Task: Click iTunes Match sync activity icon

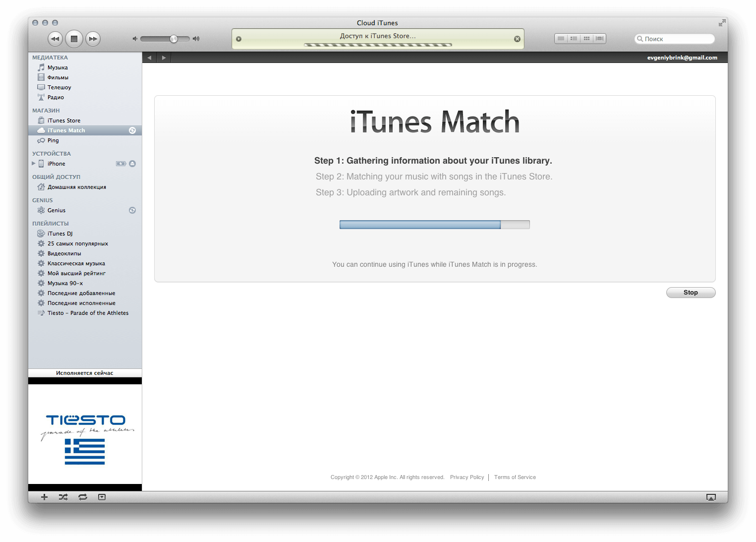Action: pos(132,130)
